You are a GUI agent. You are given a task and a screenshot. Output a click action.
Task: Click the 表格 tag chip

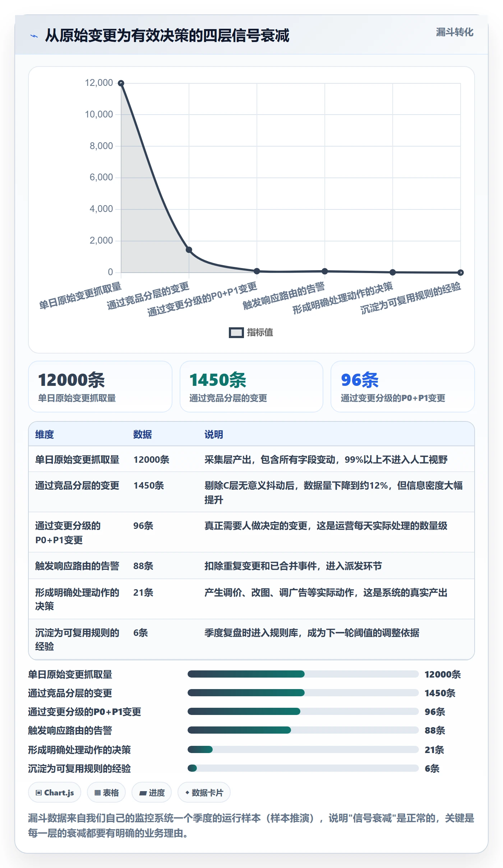coord(106,792)
